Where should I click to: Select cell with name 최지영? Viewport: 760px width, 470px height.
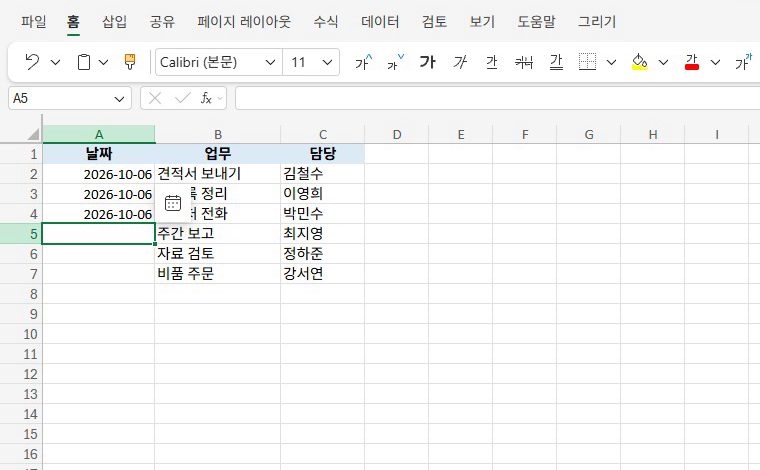323,234
